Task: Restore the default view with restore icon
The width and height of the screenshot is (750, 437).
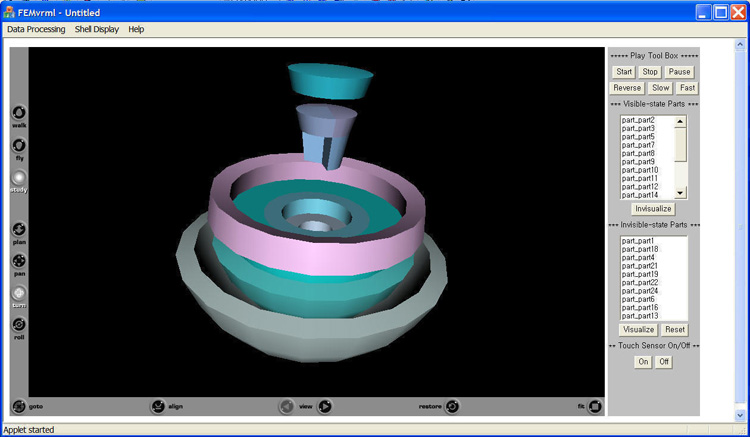Action: click(452, 406)
